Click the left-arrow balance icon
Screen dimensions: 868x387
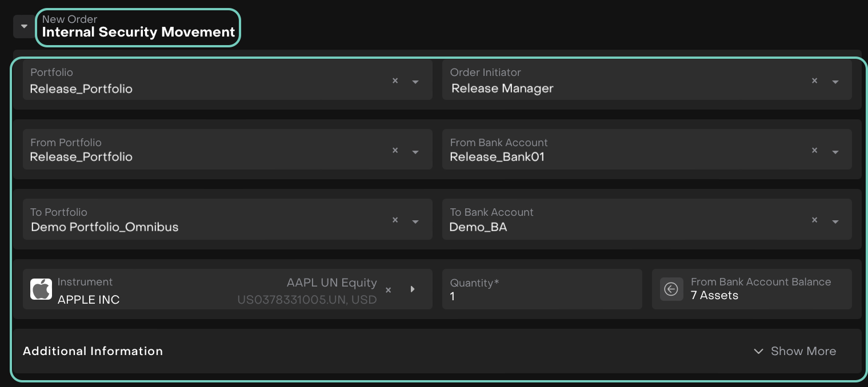(x=671, y=289)
